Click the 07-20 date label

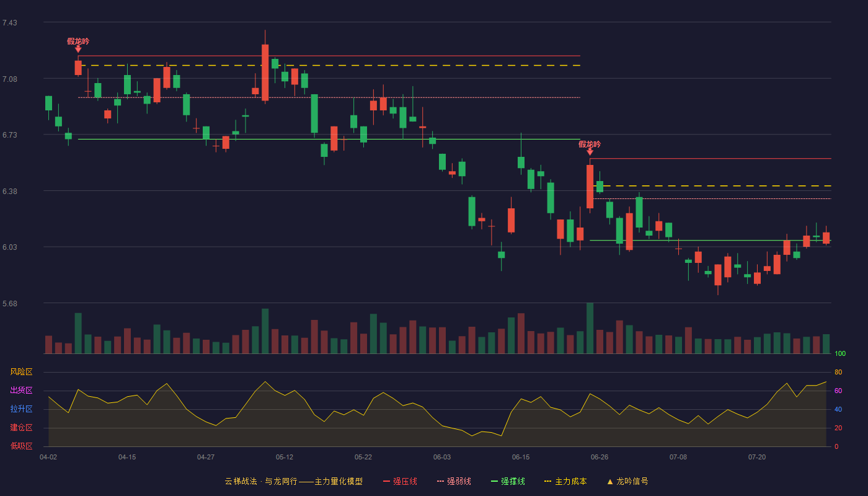click(757, 457)
